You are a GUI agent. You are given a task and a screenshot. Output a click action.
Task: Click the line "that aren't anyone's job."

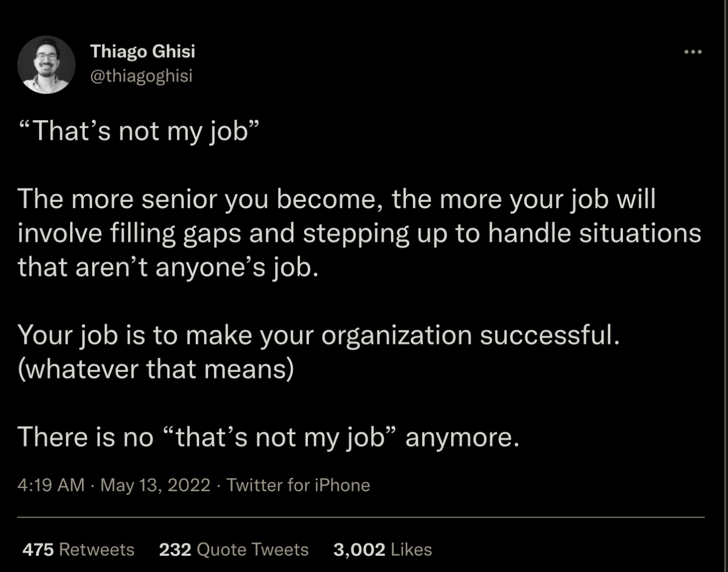[x=168, y=267]
